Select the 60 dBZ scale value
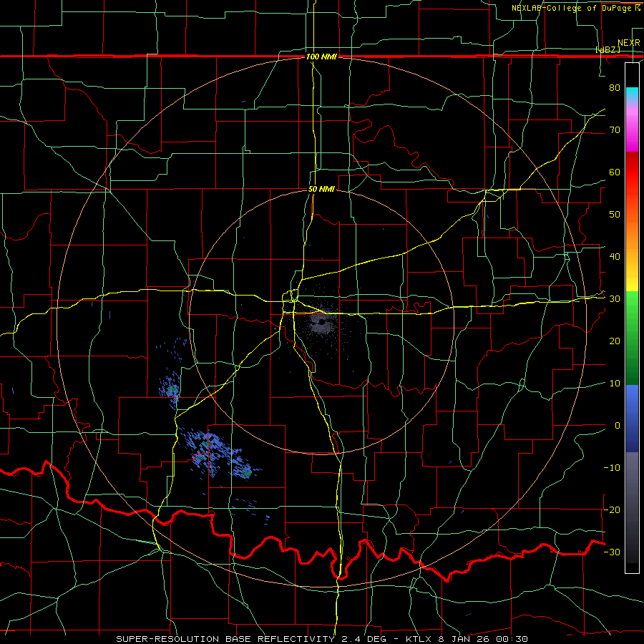 (615, 172)
